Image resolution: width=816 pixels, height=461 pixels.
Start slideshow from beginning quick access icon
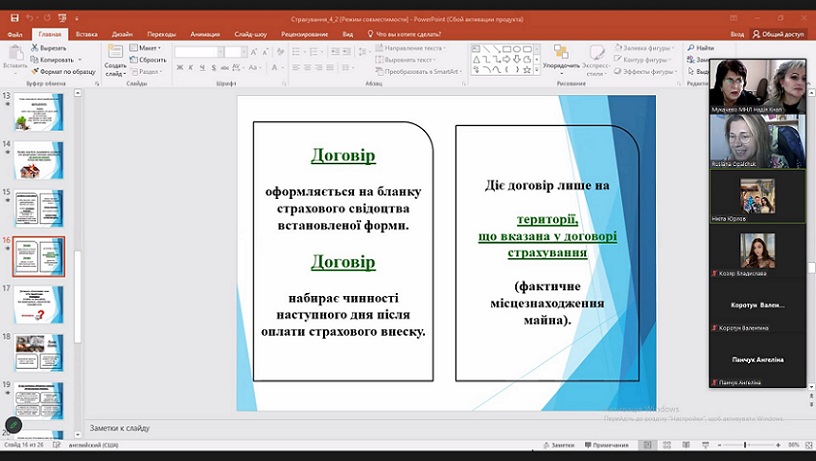pyautogui.click(x=62, y=18)
